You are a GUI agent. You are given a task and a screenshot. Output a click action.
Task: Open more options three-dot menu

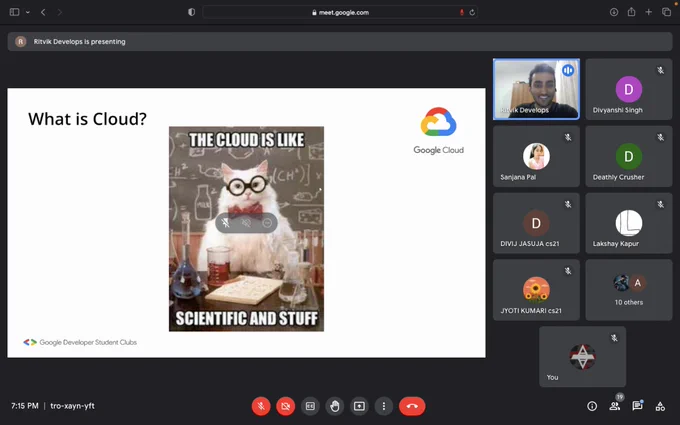(384, 406)
